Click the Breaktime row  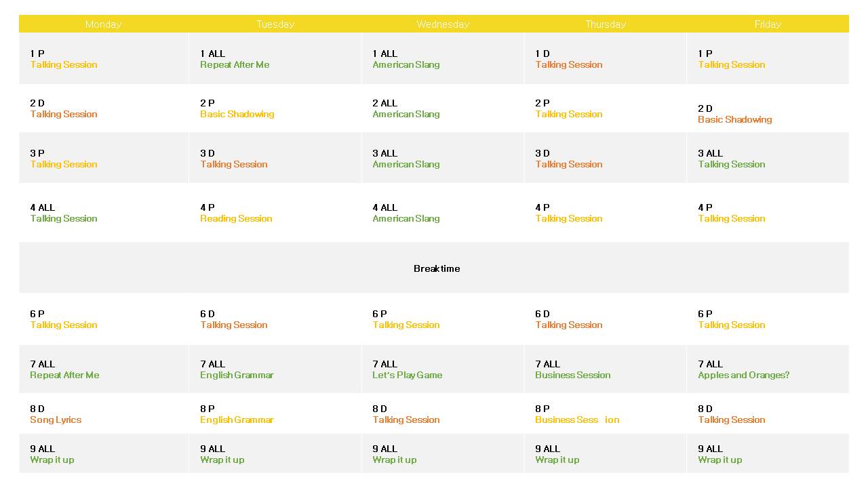[x=436, y=268]
